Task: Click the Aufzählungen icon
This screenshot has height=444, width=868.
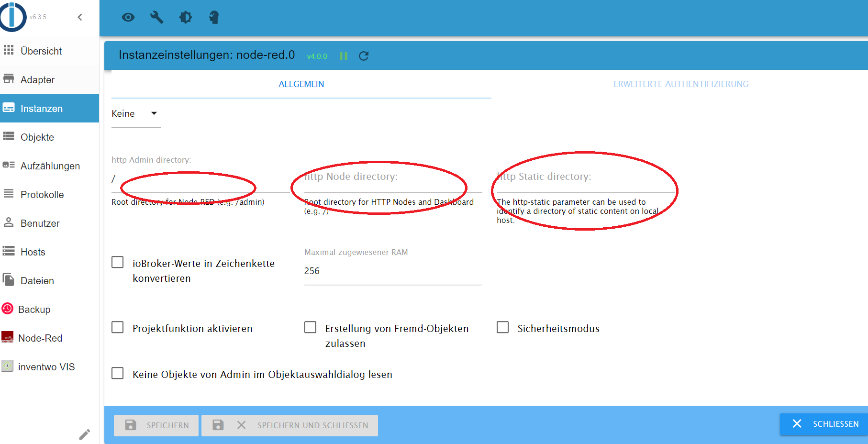Action: 9,165
